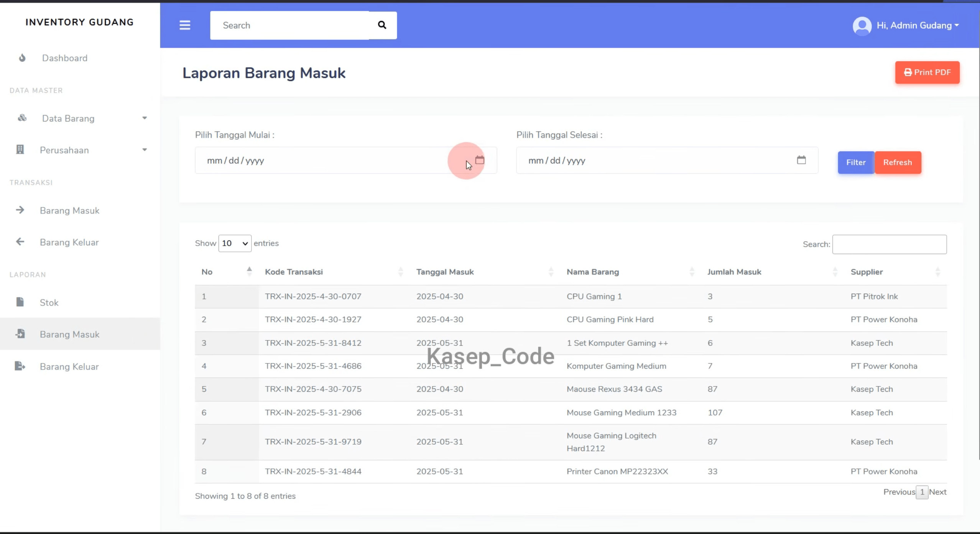Sort by Kode Transaksi column arrows

[401, 272]
